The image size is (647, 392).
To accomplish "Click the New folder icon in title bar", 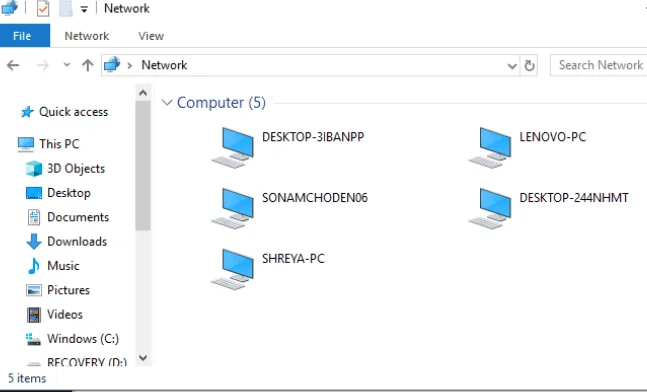I will pos(66,8).
